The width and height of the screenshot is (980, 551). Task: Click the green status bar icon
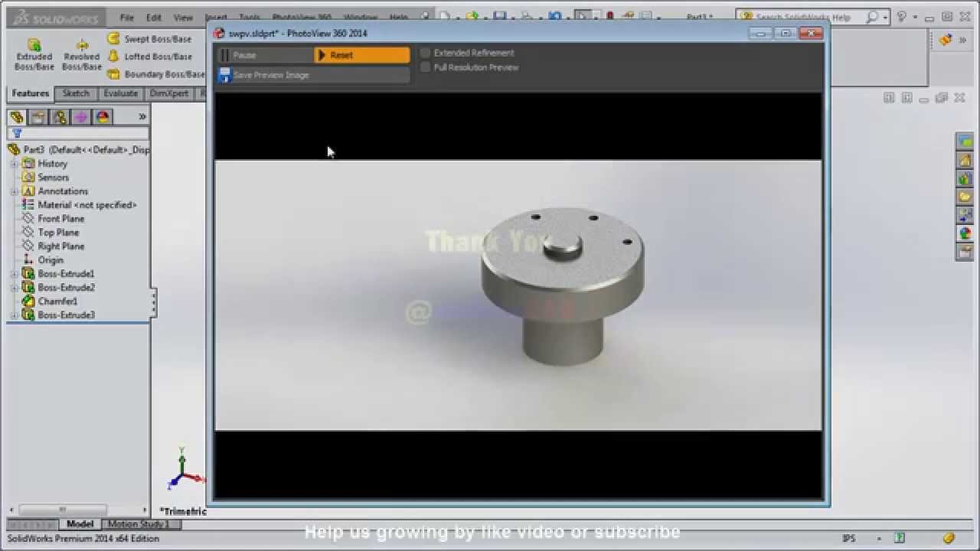coord(900,538)
